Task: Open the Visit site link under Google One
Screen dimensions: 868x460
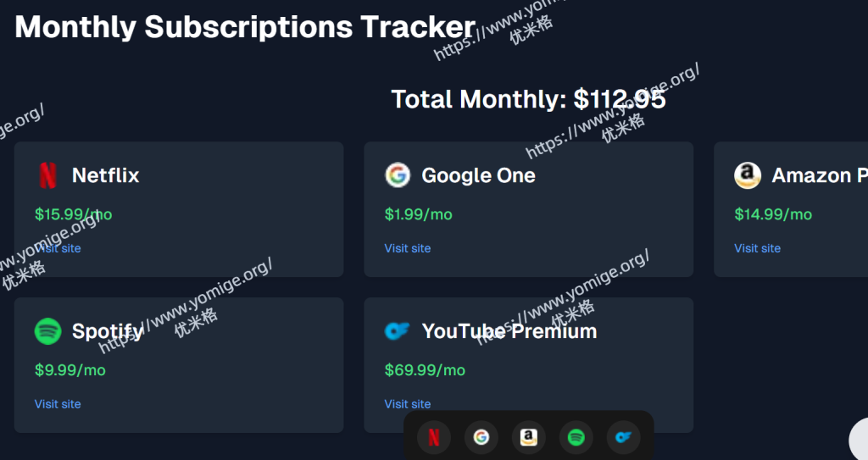Action: tap(408, 248)
